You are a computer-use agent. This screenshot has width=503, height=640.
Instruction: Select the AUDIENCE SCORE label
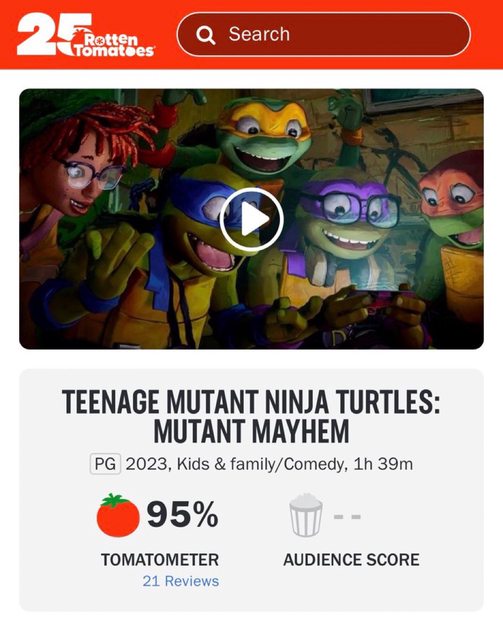point(351,560)
